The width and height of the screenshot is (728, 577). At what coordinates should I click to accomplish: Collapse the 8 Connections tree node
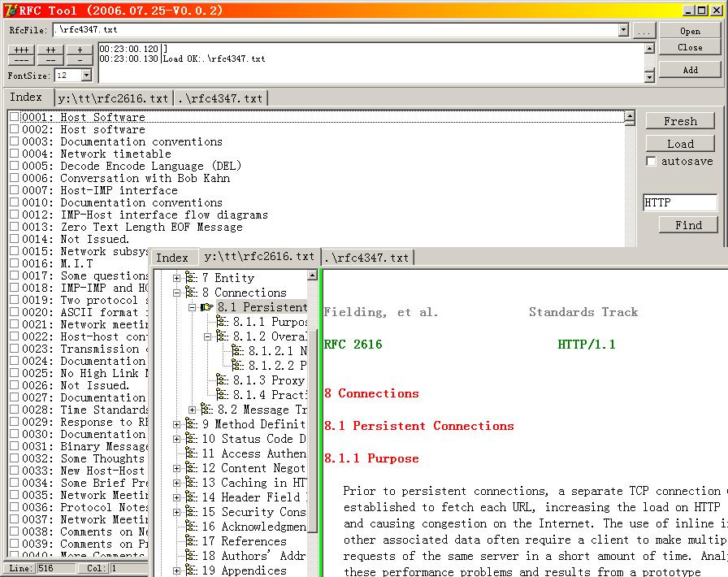[176, 293]
